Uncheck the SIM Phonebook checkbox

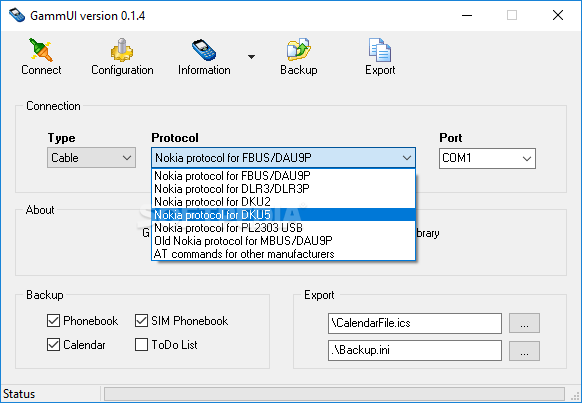(x=141, y=321)
